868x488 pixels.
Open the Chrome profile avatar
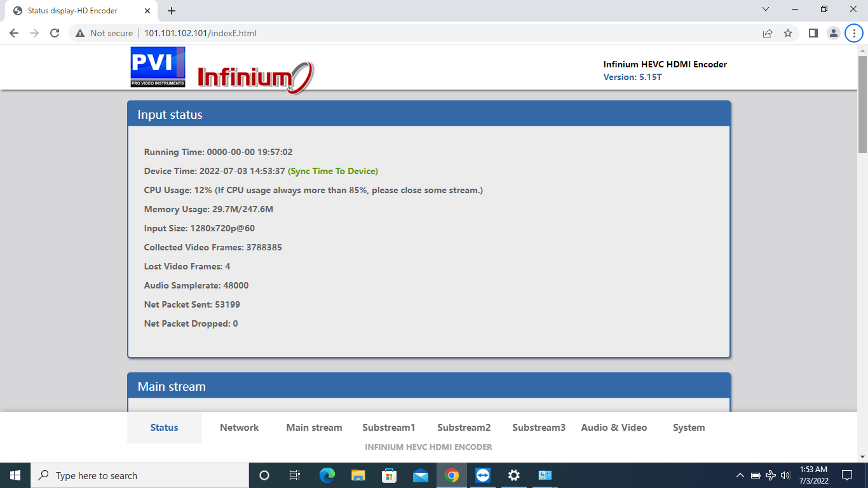(833, 33)
